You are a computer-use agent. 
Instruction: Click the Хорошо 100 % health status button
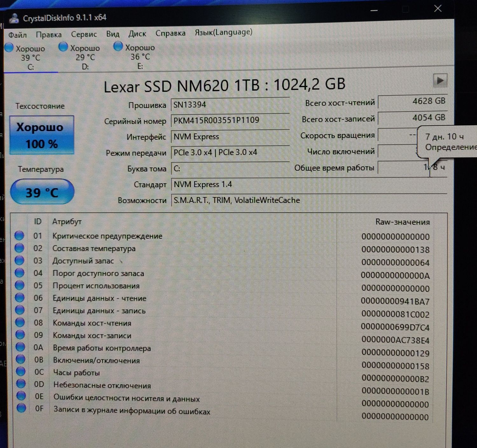click(x=42, y=136)
